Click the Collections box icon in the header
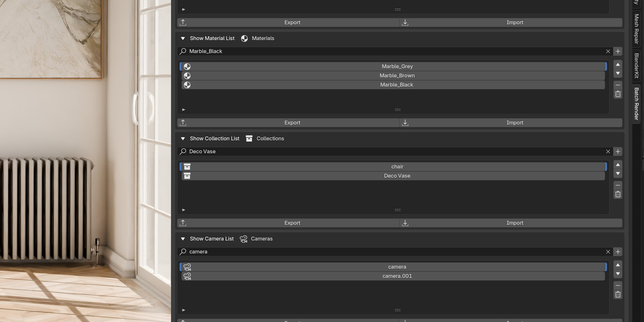 tap(249, 138)
